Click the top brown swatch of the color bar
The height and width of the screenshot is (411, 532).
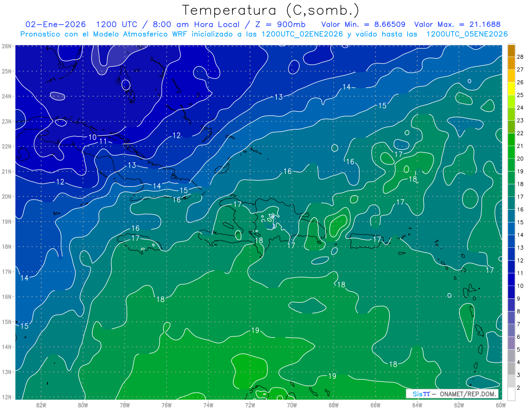pyautogui.click(x=511, y=50)
